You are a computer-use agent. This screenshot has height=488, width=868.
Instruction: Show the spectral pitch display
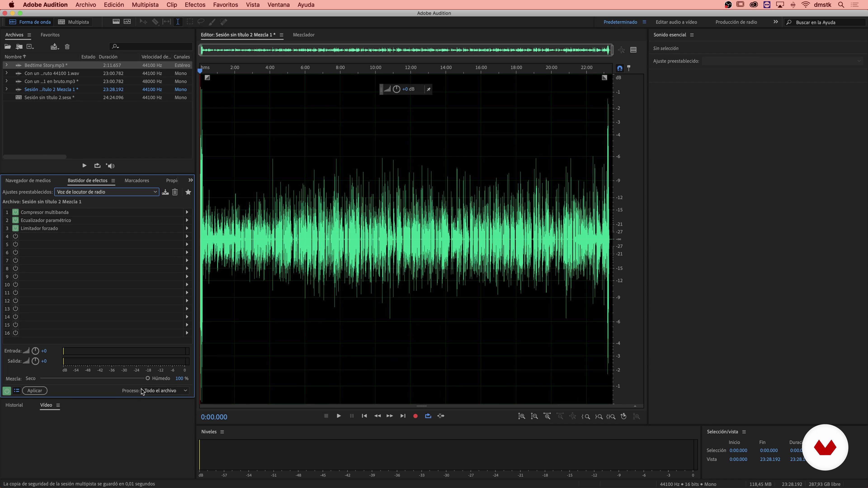click(x=127, y=22)
